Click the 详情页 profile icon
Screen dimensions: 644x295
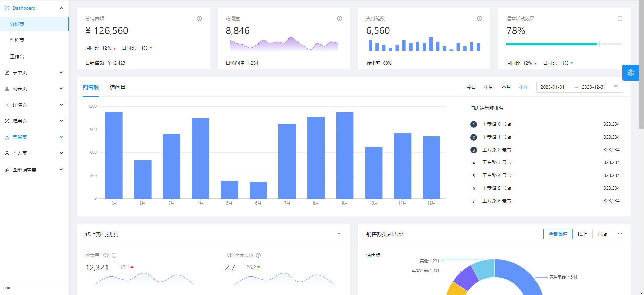tap(7, 105)
